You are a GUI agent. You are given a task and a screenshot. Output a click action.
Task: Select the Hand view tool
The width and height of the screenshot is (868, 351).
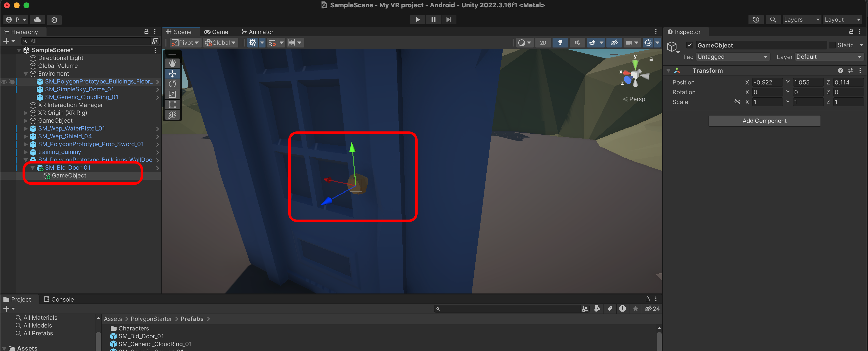(x=172, y=63)
